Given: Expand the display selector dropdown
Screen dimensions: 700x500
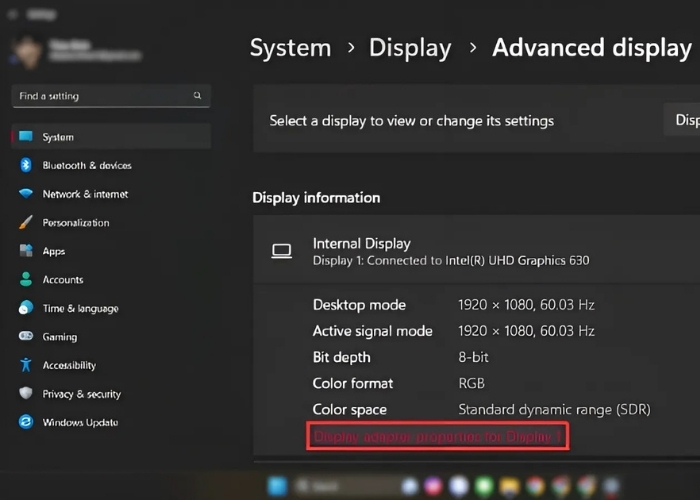Looking at the screenshot, I should (685, 120).
